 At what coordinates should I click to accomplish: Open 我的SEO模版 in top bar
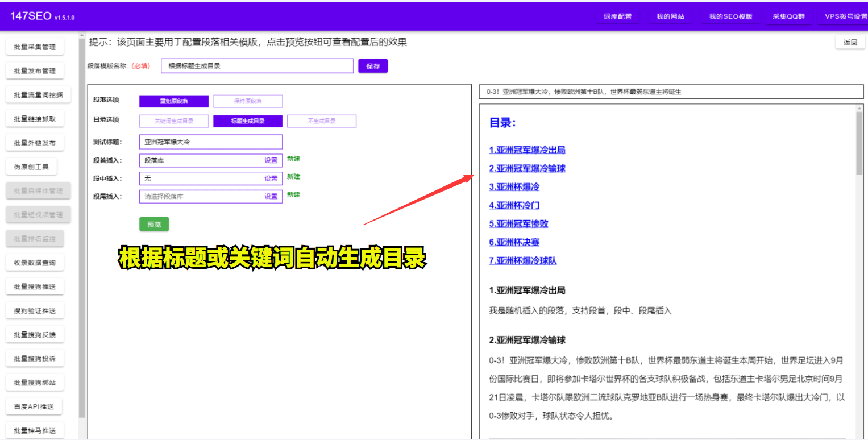click(730, 16)
